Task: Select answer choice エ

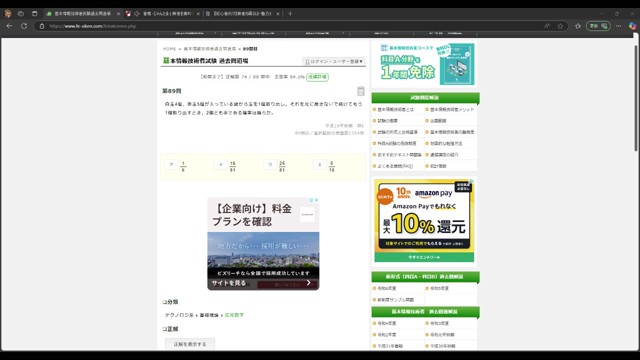Action: [x=320, y=164]
